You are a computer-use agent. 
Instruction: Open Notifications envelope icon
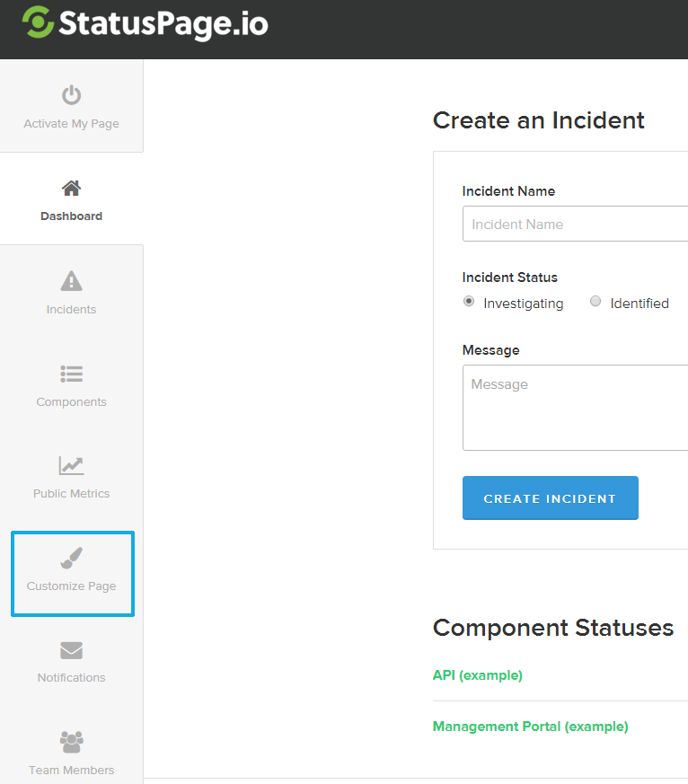[x=71, y=650]
